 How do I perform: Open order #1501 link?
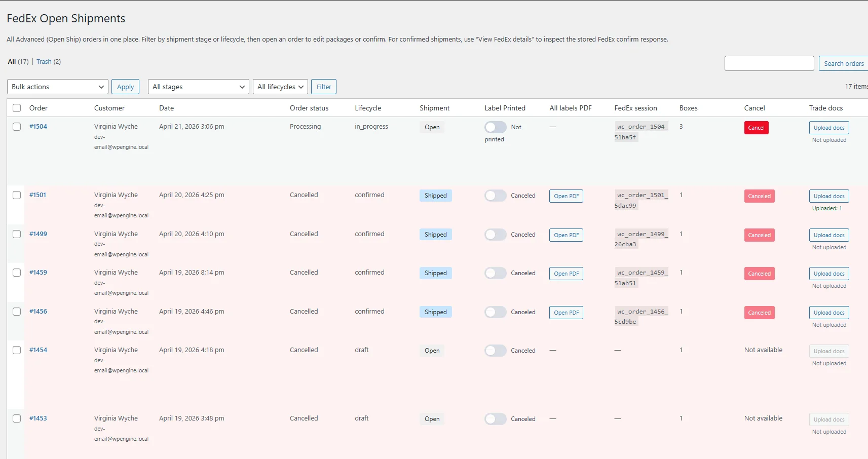pos(37,195)
